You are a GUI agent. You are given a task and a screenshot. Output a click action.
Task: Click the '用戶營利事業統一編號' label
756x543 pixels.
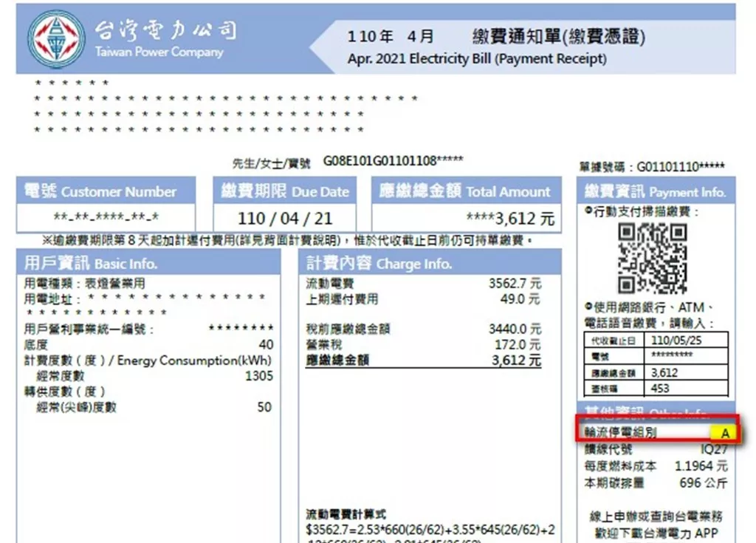[x=89, y=329]
